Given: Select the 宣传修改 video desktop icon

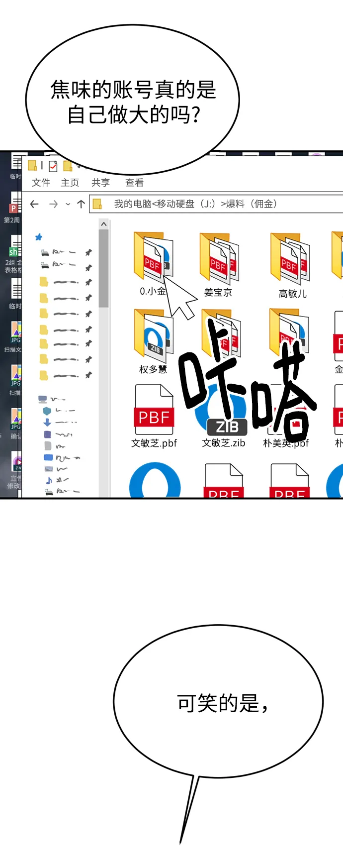Looking at the screenshot, I should [x=15, y=470].
